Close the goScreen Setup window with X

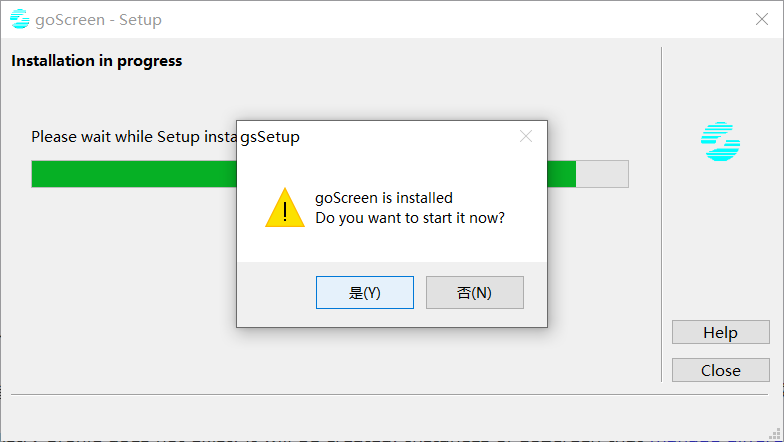coord(761,20)
